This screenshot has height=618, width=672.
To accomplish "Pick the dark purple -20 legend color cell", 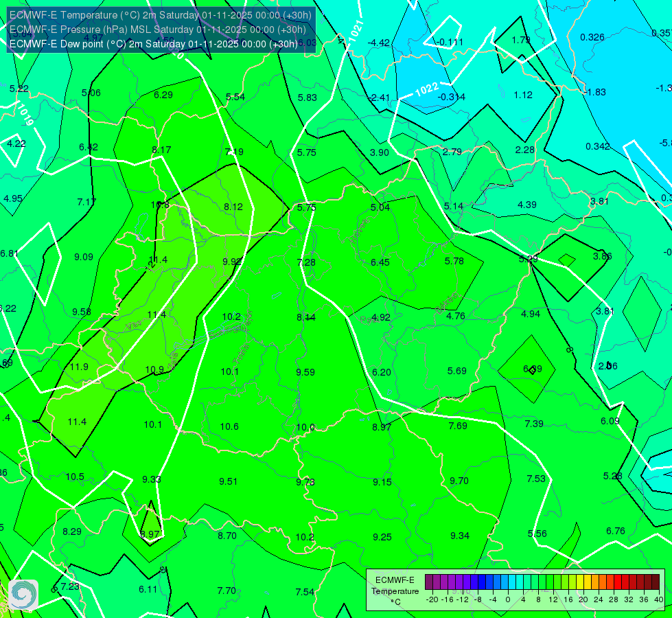I will pos(429,582).
